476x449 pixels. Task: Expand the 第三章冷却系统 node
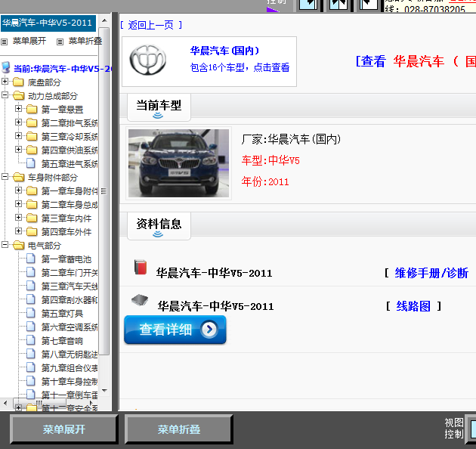point(19,135)
